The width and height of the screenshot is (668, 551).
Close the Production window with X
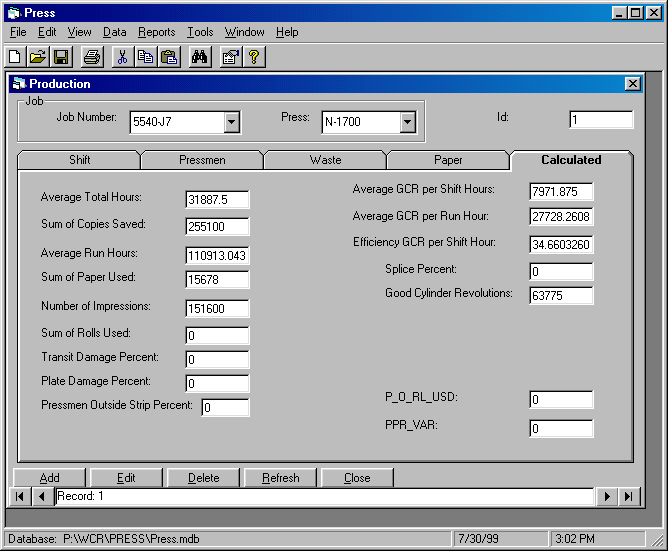[x=633, y=84]
